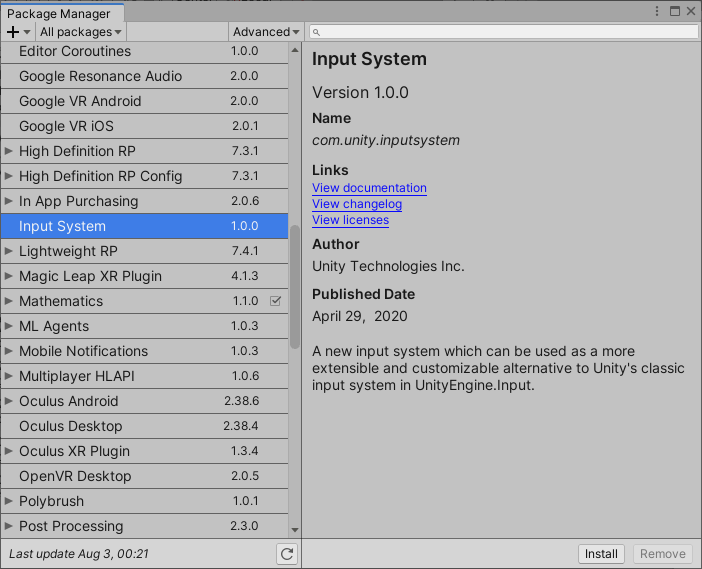Expand Multiplayer HLAPI versions
The height and width of the screenshot is (569, 702).
9,376
